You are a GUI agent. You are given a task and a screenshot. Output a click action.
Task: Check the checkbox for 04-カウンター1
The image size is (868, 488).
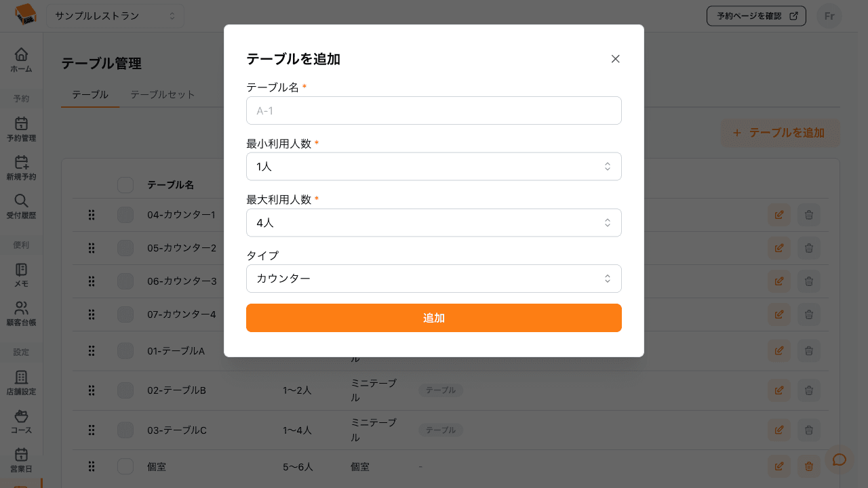click(x=125, y=215)
